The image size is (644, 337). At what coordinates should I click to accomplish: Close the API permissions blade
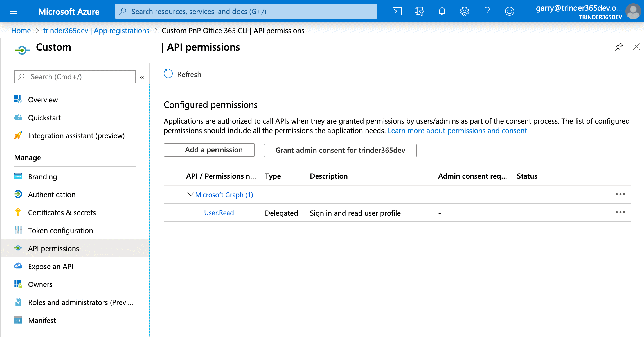click(636, 47)
